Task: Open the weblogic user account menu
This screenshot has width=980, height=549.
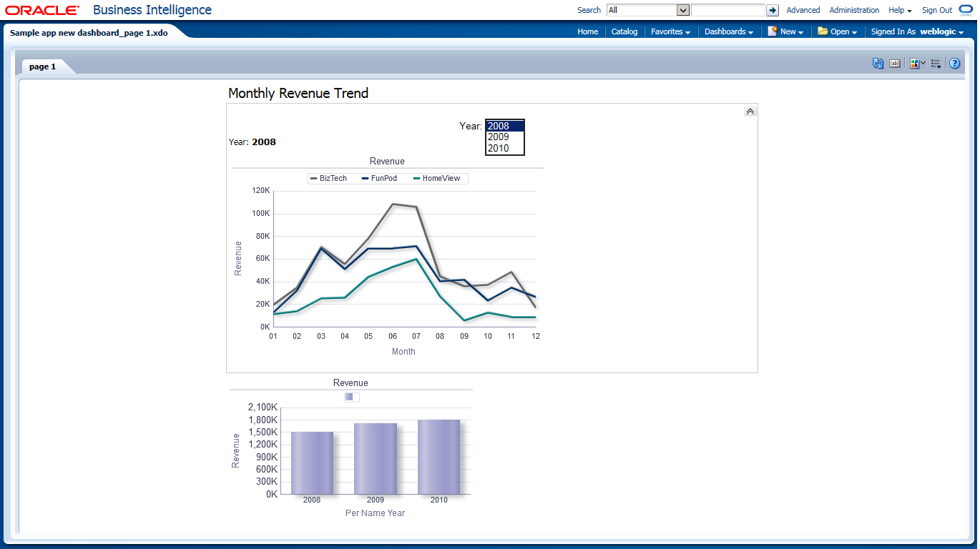Action: click(x=942, y=31)
